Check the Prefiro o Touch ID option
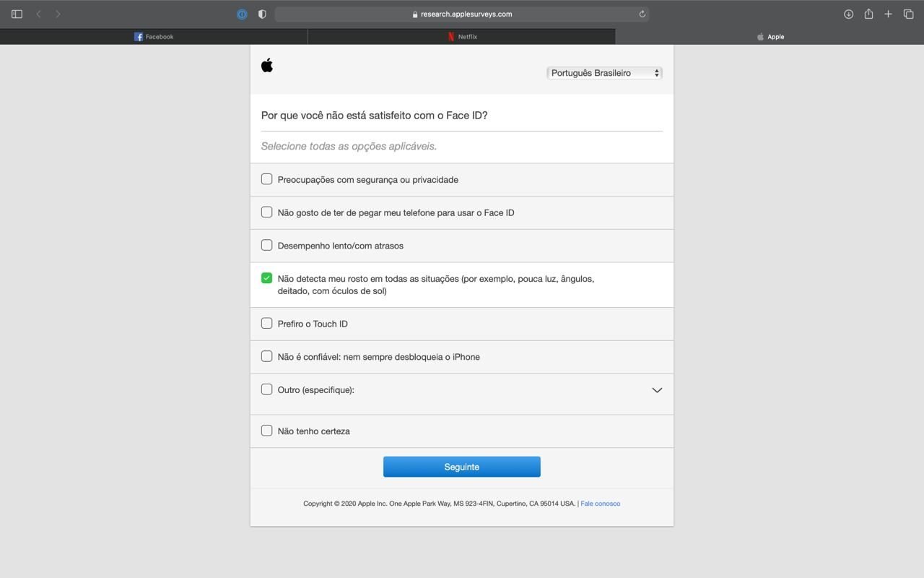 pos(266,323)
